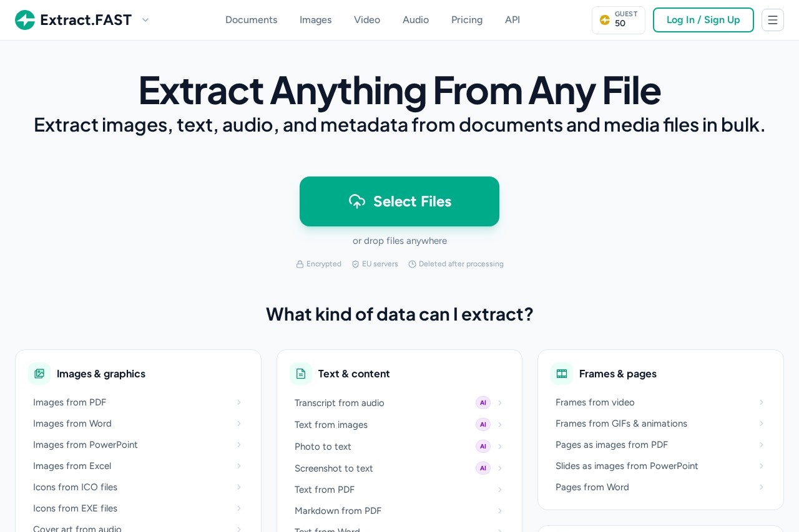Click the guest credits coin icon
This screenshot has height=532, width=799.
(605, 20)
